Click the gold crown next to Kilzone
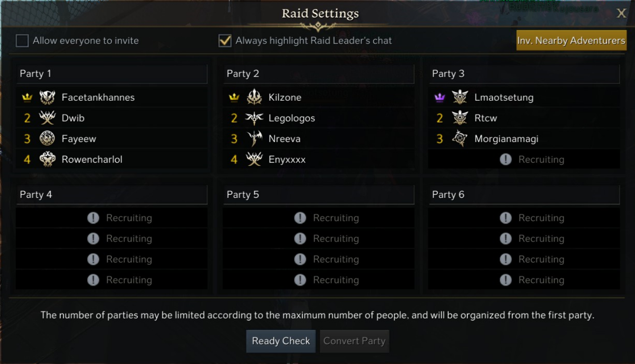Image resolution: width=635 pixels, height=364 pixels. [234, 98]
